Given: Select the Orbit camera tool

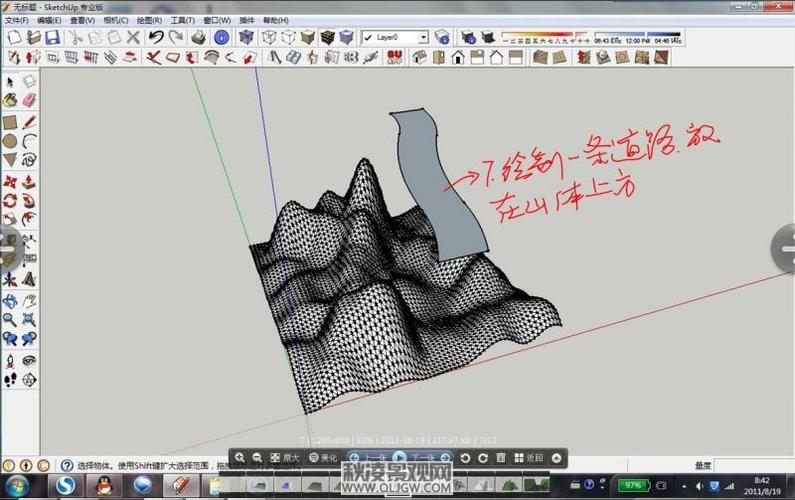Looking at the screenshot, I should tap(10, 300).
